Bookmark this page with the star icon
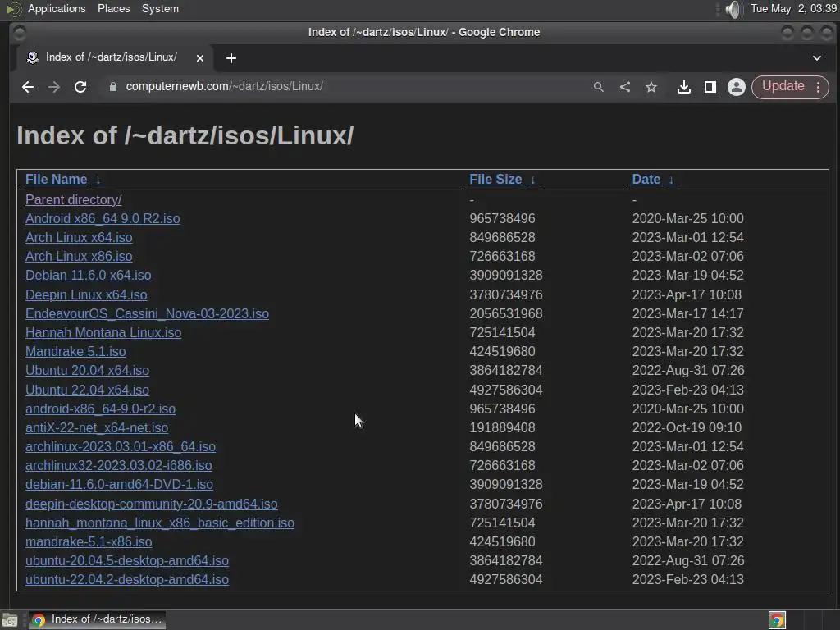The image size is (840, 630). coord(651,87)
